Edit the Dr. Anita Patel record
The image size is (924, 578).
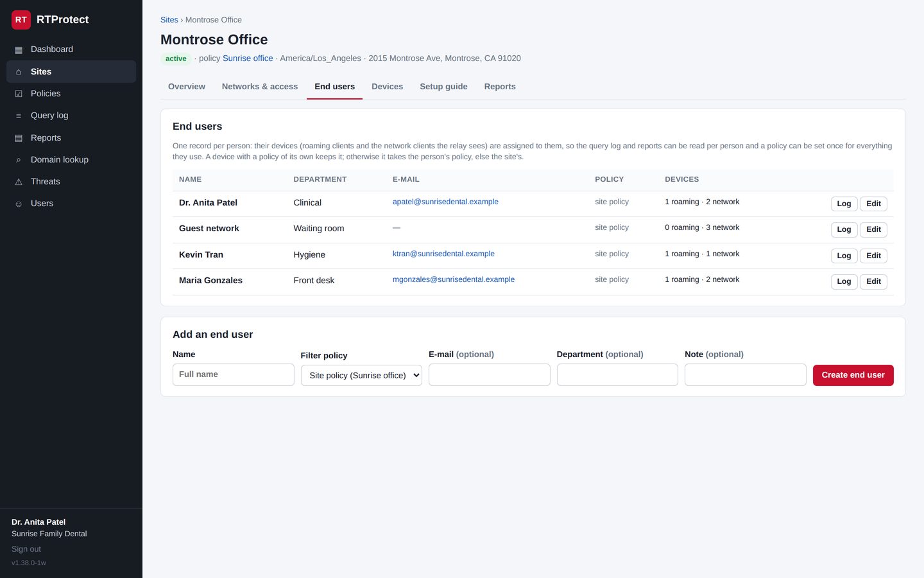[x=874, y=204]
